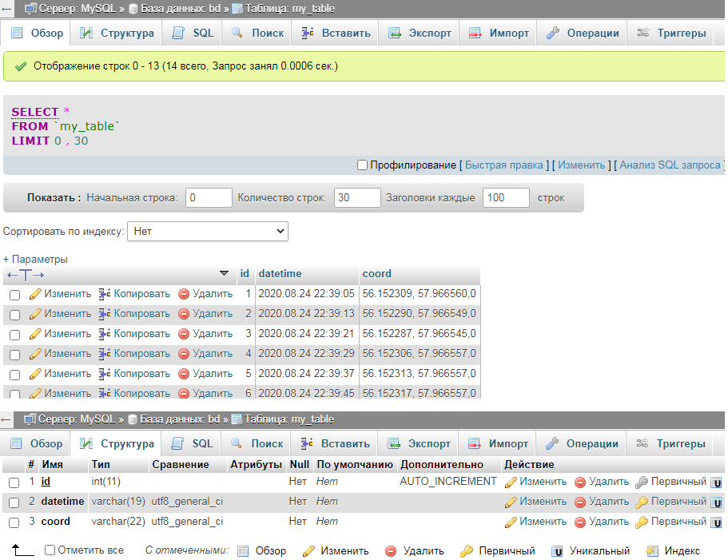Switch to the Экспорт tab in top panel

[420, 34]
